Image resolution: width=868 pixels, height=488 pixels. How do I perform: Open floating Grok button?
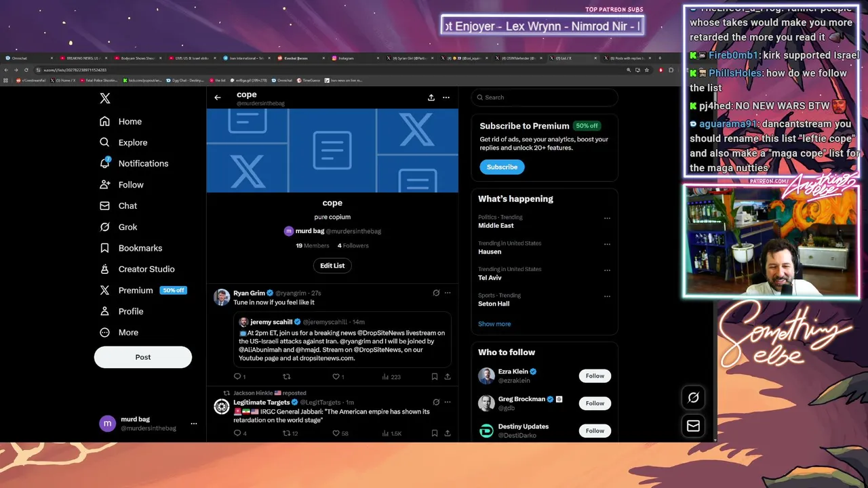(693, 398)
